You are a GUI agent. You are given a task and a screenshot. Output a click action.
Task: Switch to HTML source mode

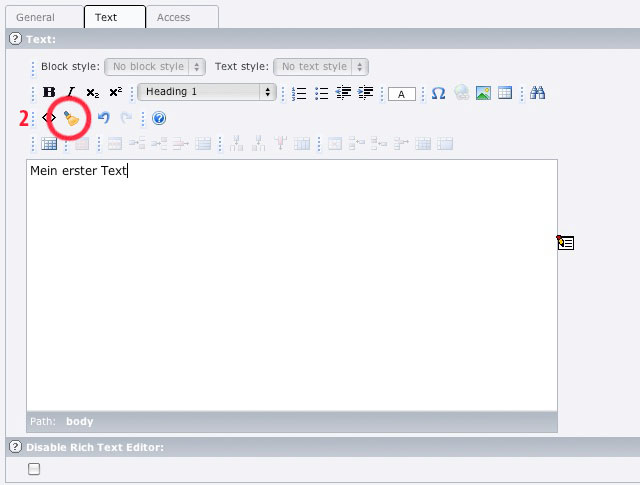(49, 118)
